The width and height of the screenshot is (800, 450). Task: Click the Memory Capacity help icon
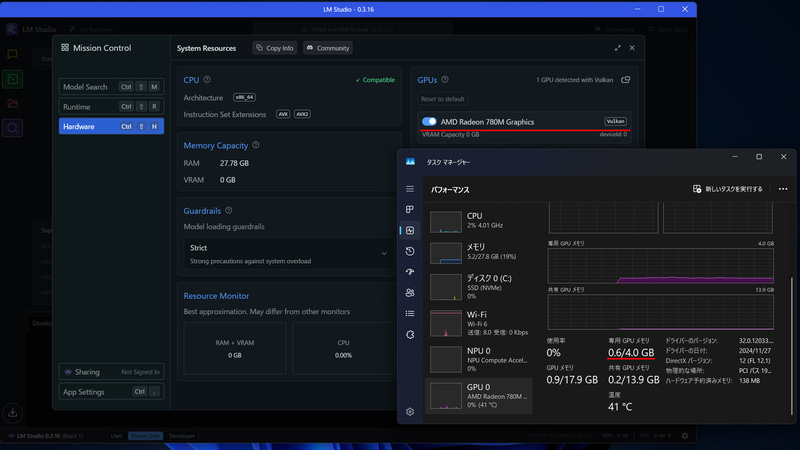coord(256,145)
